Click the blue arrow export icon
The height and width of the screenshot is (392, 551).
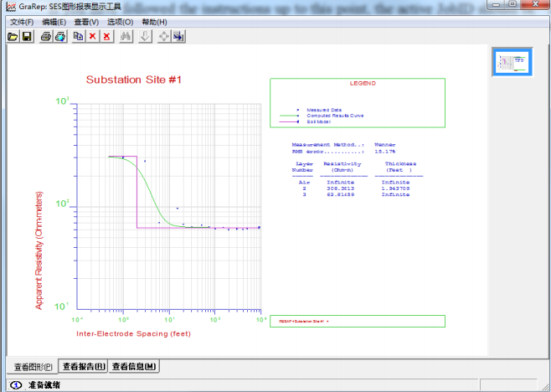(x=178, y=37)
